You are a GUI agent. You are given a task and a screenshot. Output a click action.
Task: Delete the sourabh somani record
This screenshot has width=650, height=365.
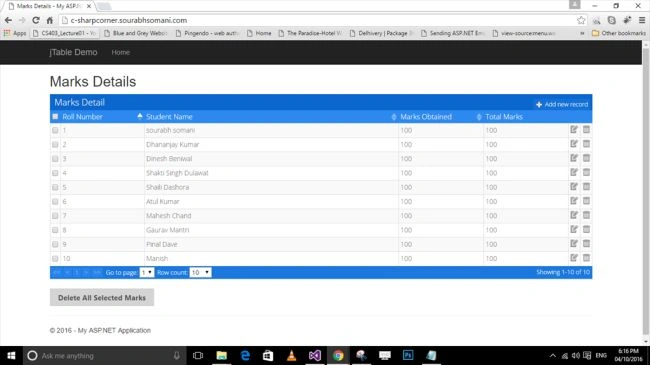tap(586, 129)
